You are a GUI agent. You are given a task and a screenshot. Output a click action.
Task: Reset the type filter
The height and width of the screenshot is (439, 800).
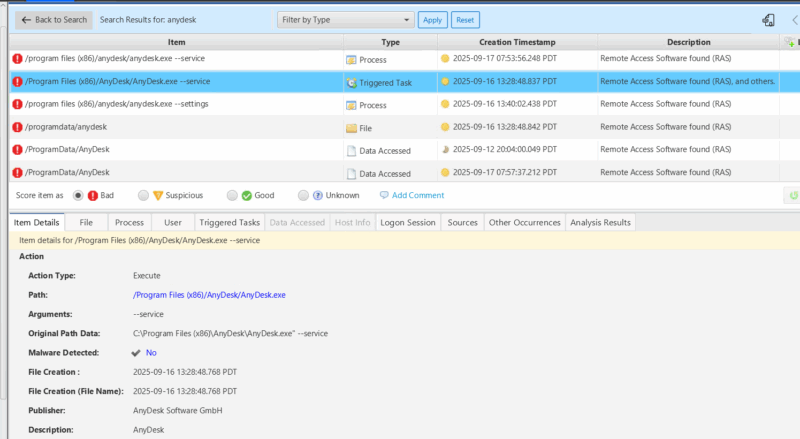coord(465,20)
